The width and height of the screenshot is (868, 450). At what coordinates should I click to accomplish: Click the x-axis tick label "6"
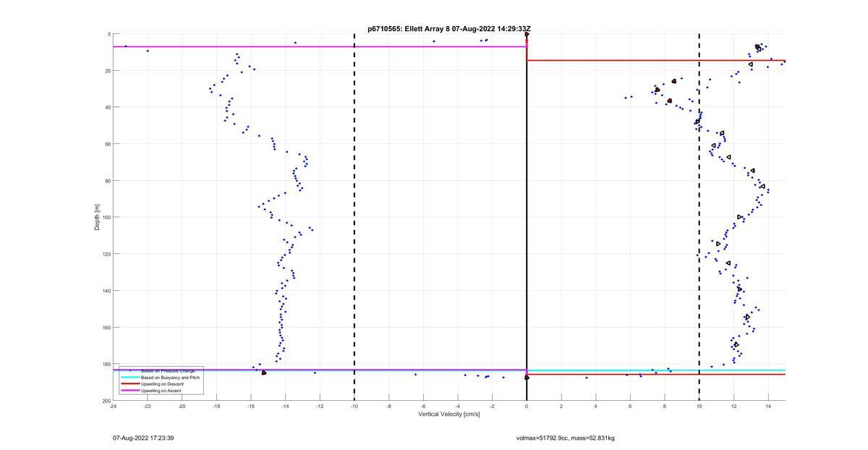[630, 406]
